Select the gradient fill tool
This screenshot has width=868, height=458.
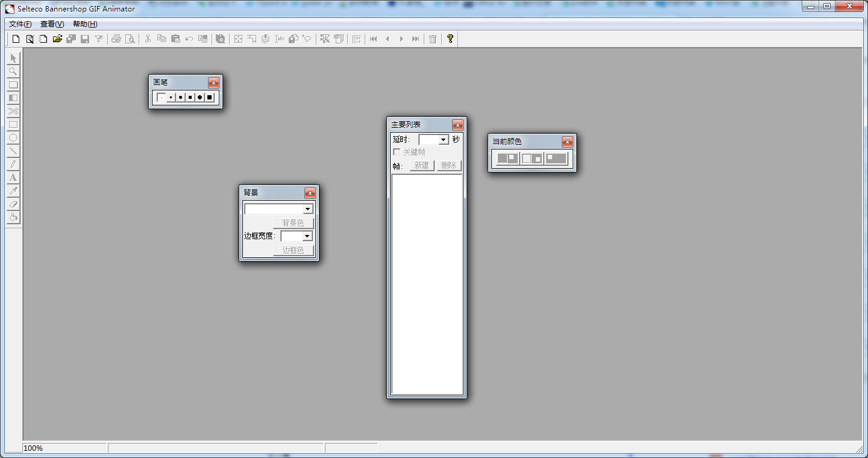point(13,98)
